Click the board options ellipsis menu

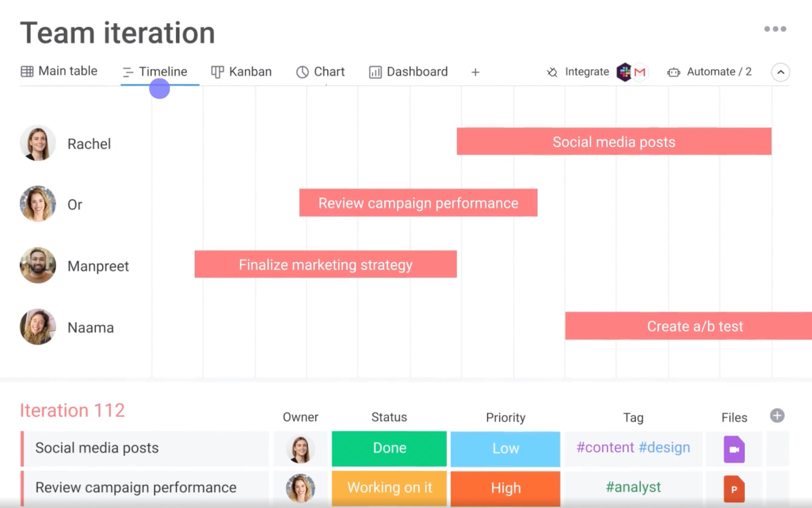coord(775,30)
